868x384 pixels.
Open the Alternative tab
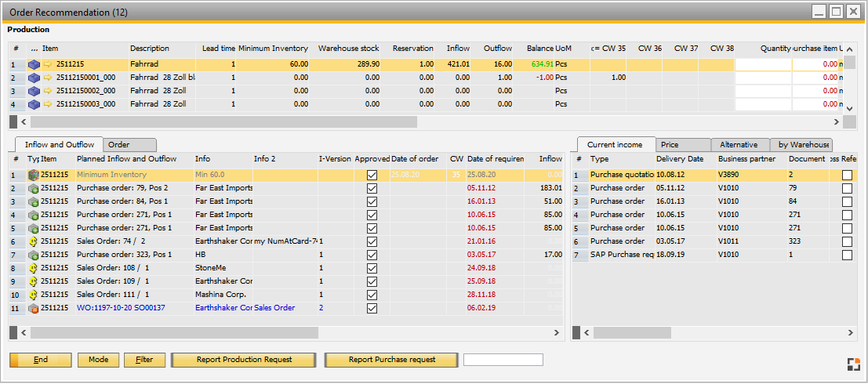point(739,145)
